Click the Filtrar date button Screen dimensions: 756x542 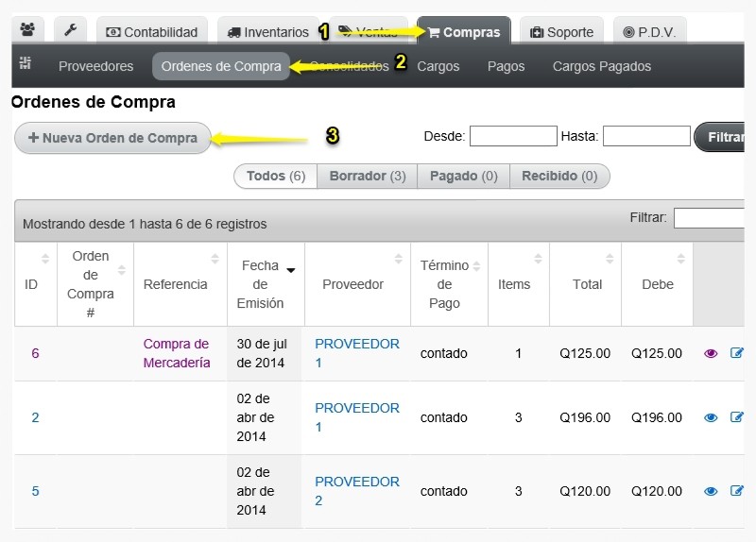coord(721,137)
